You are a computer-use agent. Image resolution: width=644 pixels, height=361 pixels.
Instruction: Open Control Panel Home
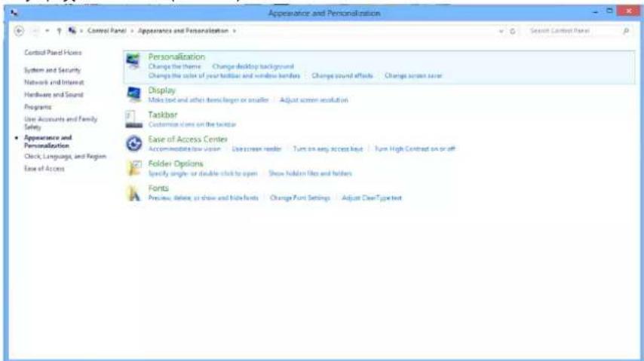[x=53, y=53]
